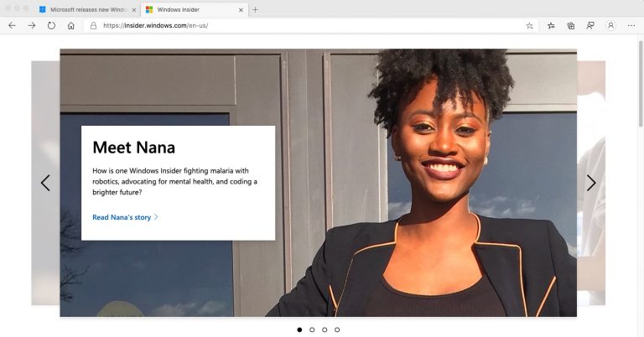Open Settings and more menu
This screenshot has width=644, height=337.
pyautogui.click(x=631, y=25)
